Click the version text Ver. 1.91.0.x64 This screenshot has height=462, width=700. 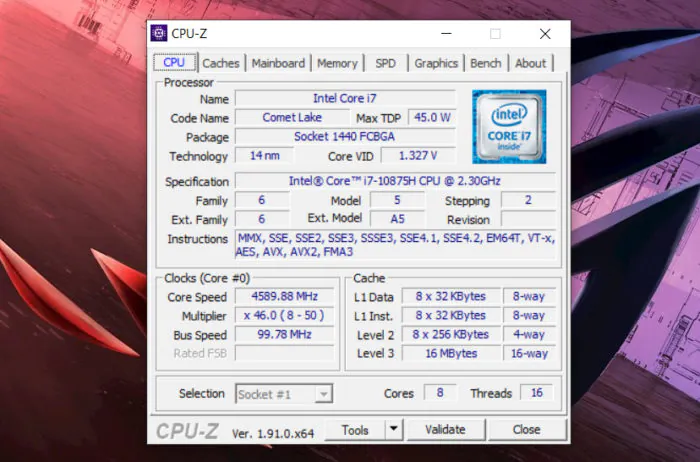pyautogui.click(x=273, y=433)
